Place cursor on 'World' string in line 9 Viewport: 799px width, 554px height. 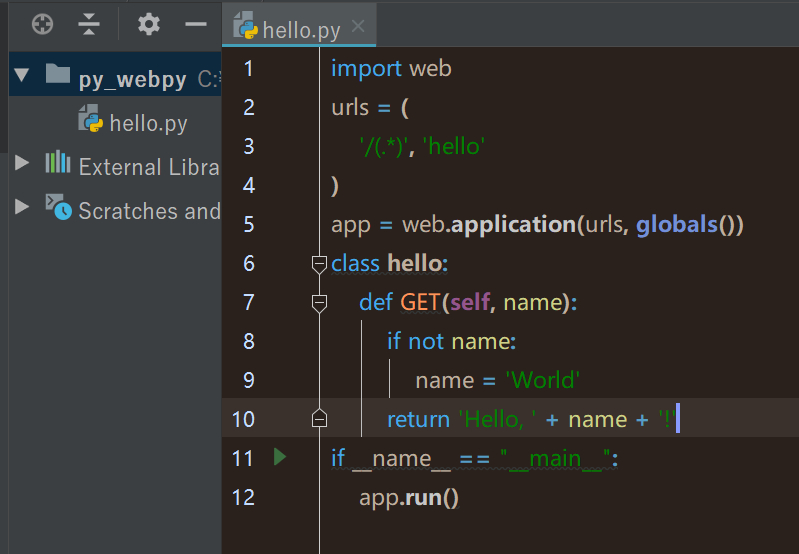coord(544,380)
